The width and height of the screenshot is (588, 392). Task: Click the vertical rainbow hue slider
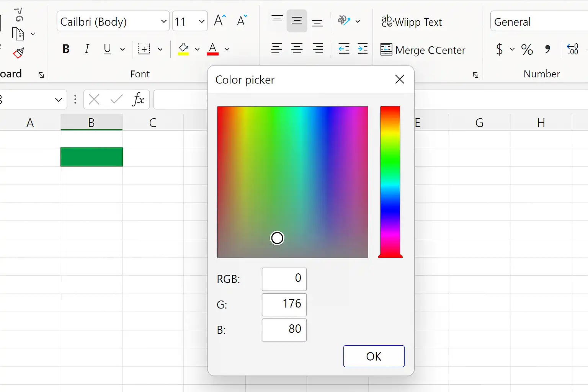point(390,182)
